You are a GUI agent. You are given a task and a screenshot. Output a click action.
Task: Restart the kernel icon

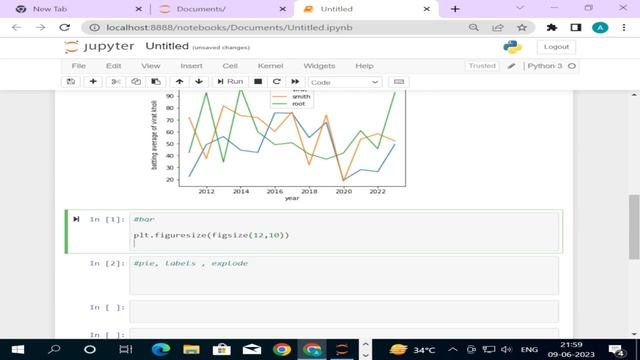[x=276, y=82]
